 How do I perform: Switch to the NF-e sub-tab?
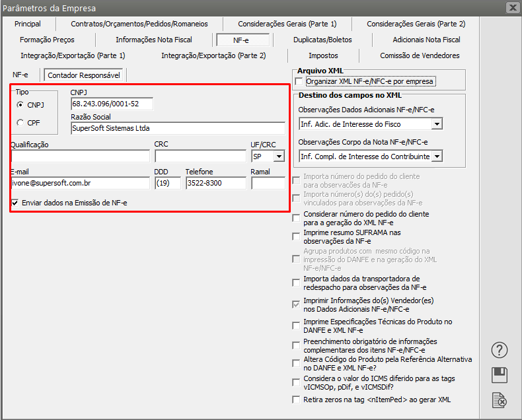pyautogui.click(x=20, y=75)
